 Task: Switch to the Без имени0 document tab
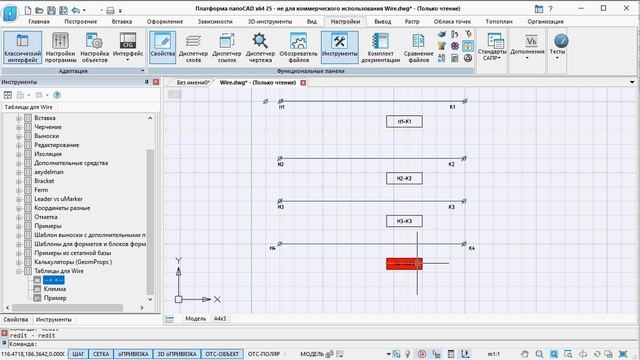click(193, 82)
